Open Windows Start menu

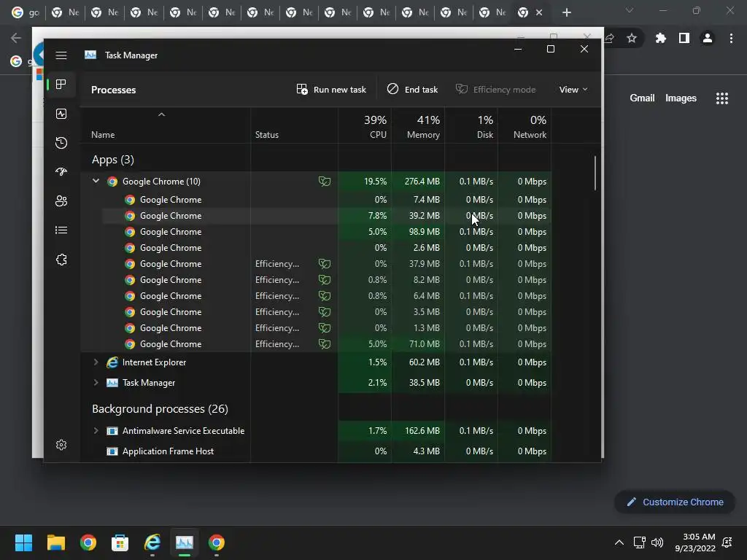(x=23, y=542)
